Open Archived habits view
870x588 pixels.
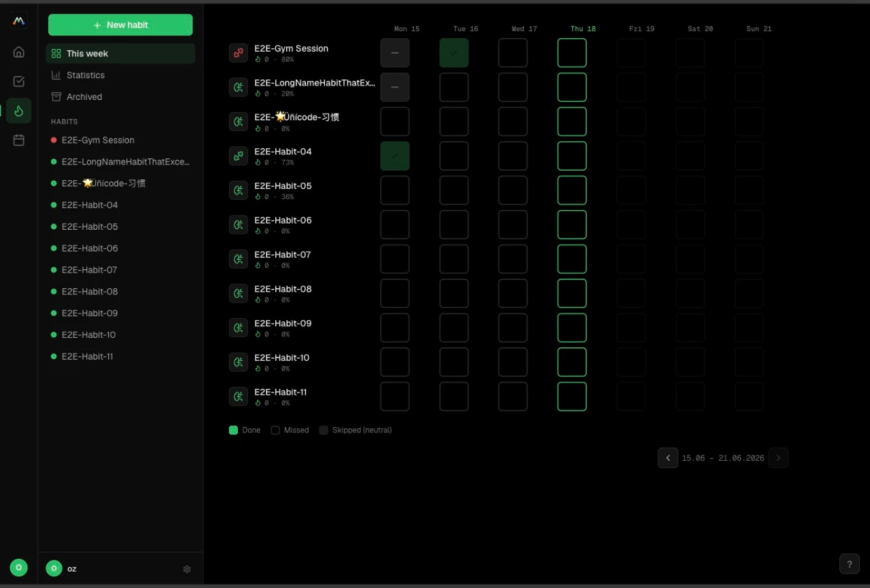point(120,97)
